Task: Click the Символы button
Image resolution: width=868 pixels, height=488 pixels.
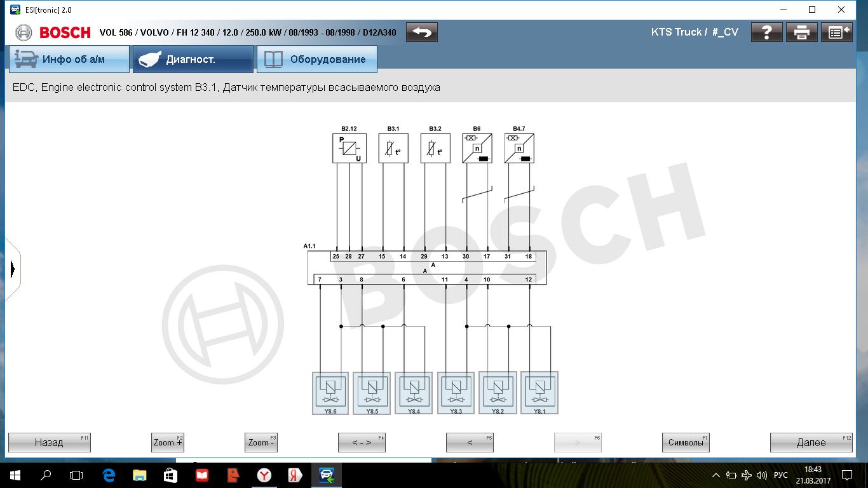Action: pyautogui.click(x=686, y=442)
